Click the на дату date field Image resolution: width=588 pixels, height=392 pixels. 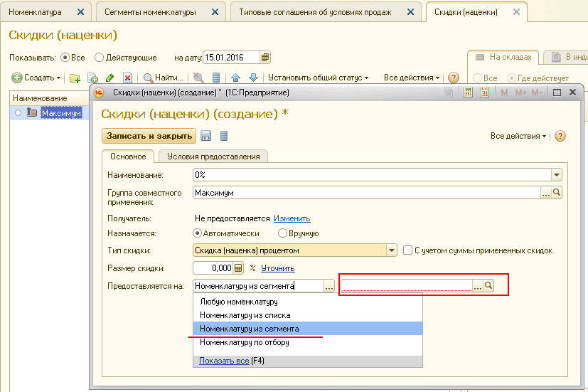tap(231, 58)
